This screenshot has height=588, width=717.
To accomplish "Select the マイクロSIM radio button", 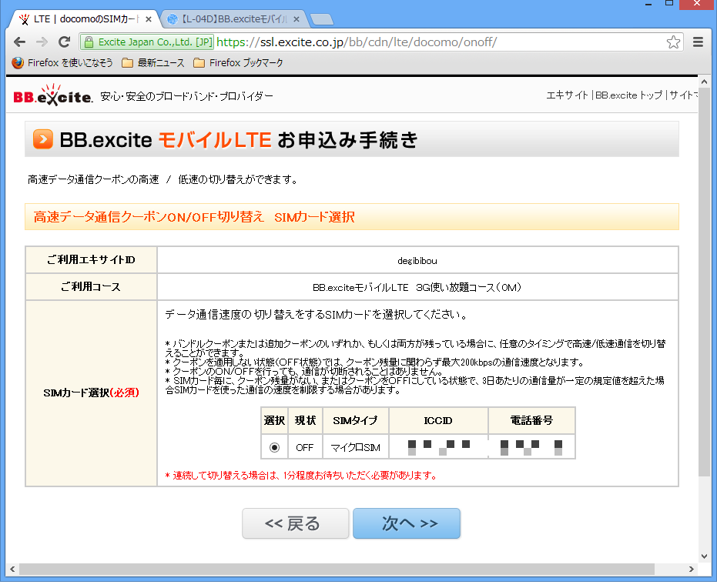I will click(x=274, y=447).
